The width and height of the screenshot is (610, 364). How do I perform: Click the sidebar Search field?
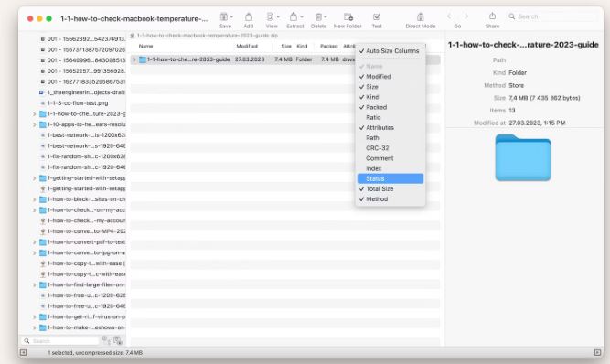click(x=60, y=340)
